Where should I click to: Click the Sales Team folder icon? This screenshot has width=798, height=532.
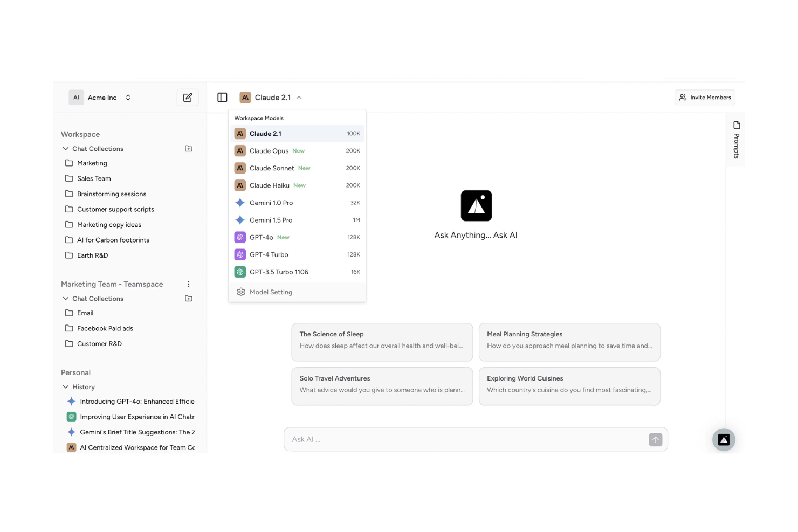pyautogui.click(x=69, y=178)
